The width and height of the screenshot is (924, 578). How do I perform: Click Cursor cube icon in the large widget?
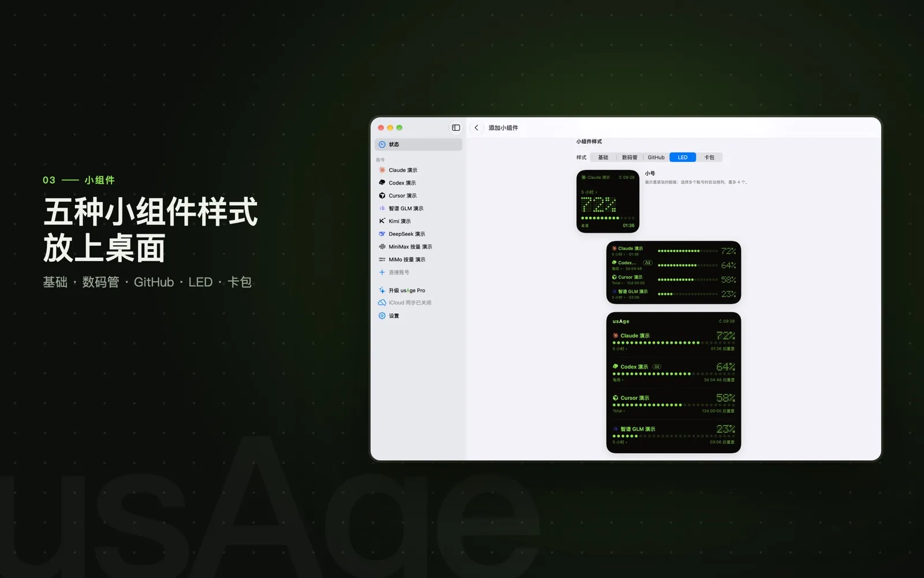[616, 398]
